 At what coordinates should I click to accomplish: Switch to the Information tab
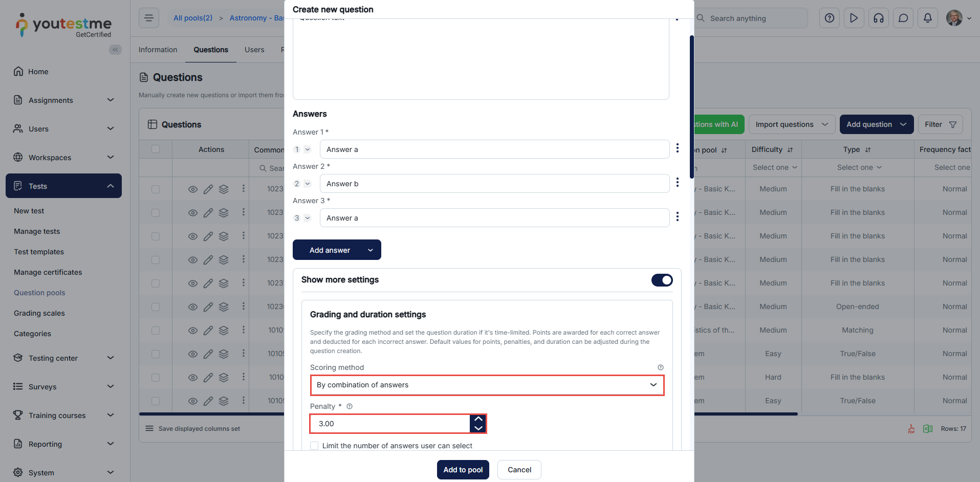(158, 50)
